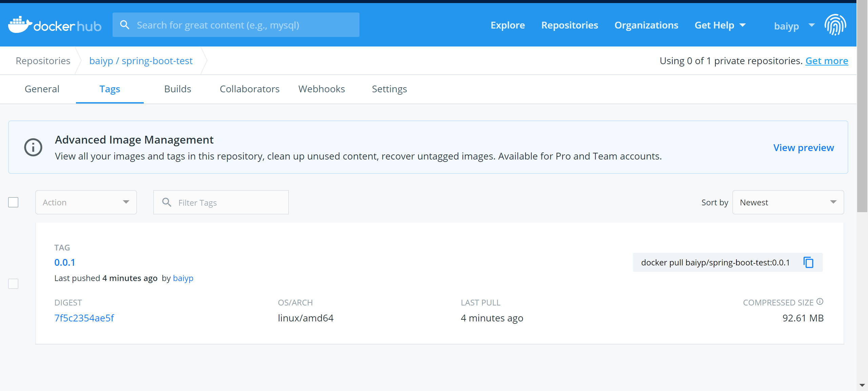
Task: Select the Tags tab
Action: pos(110,89)
